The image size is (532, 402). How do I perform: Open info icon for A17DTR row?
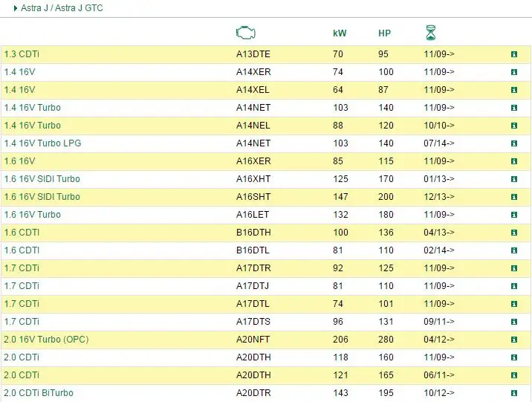(514, 268)
